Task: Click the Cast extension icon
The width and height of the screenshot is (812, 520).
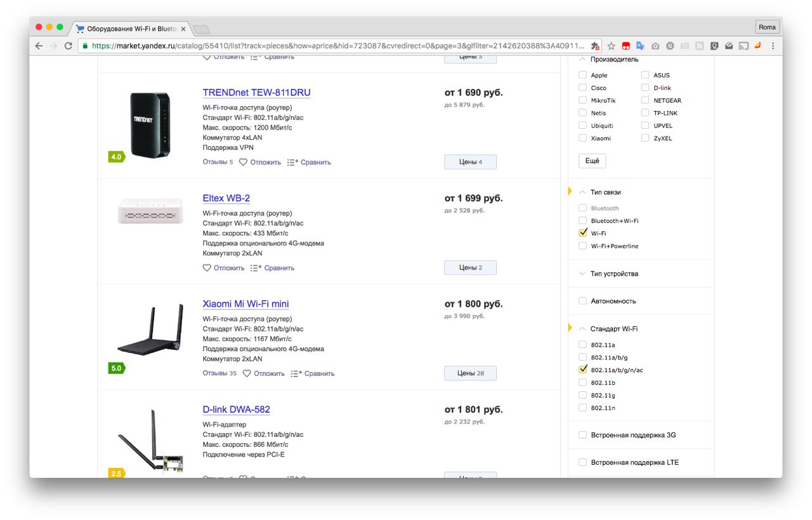Action: tap(743, 46)
